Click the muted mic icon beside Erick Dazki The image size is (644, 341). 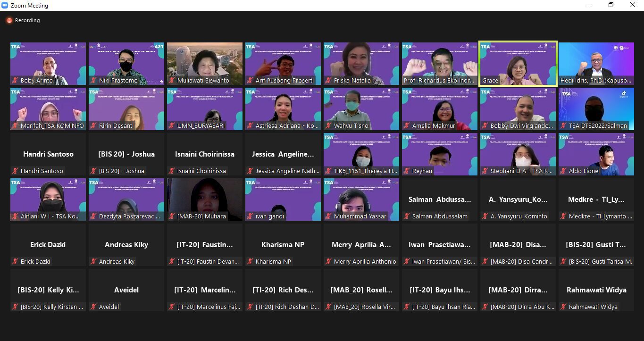click(x=16, y=262)
